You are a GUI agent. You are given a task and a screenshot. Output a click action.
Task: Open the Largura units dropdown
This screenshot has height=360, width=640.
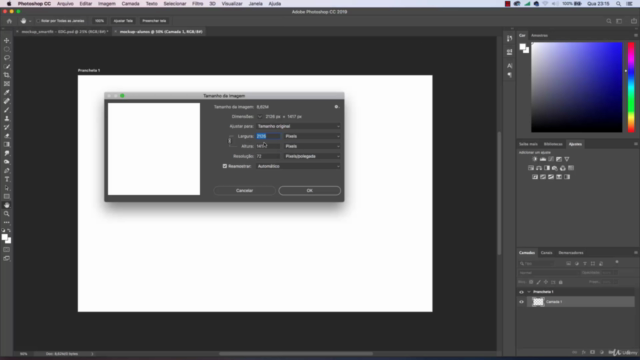[x=312, y=136]
